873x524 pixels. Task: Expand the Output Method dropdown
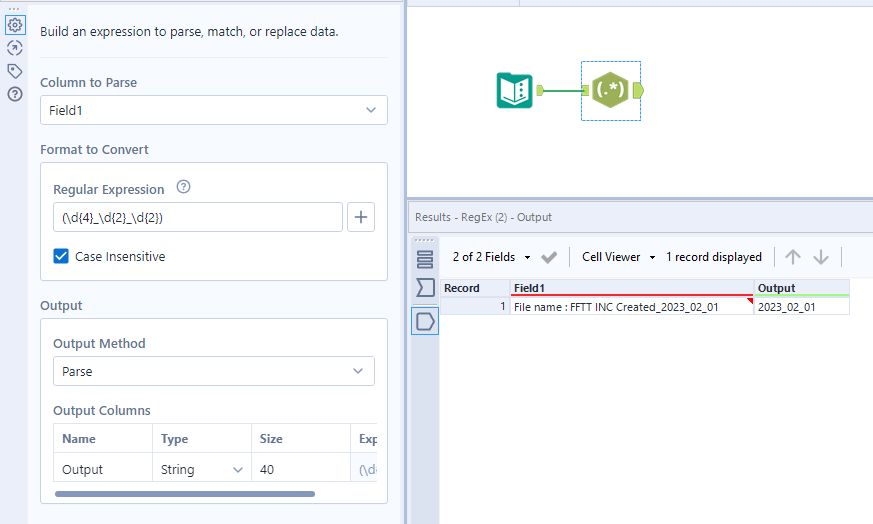point(213,371)
